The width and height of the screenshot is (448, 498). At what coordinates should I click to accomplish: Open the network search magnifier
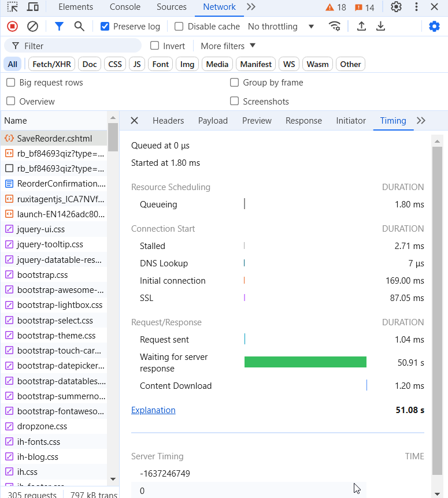coord(79,27)
